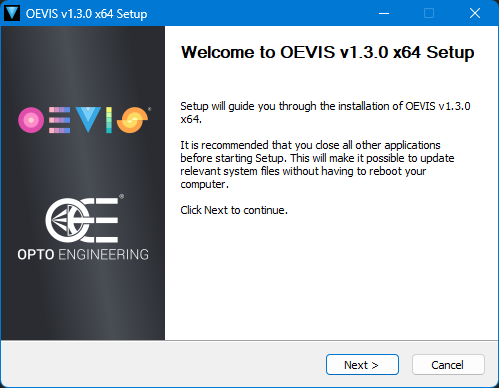Click the window title text in title bar
This screenshot has height=388, width=499.
pos(86,14)
